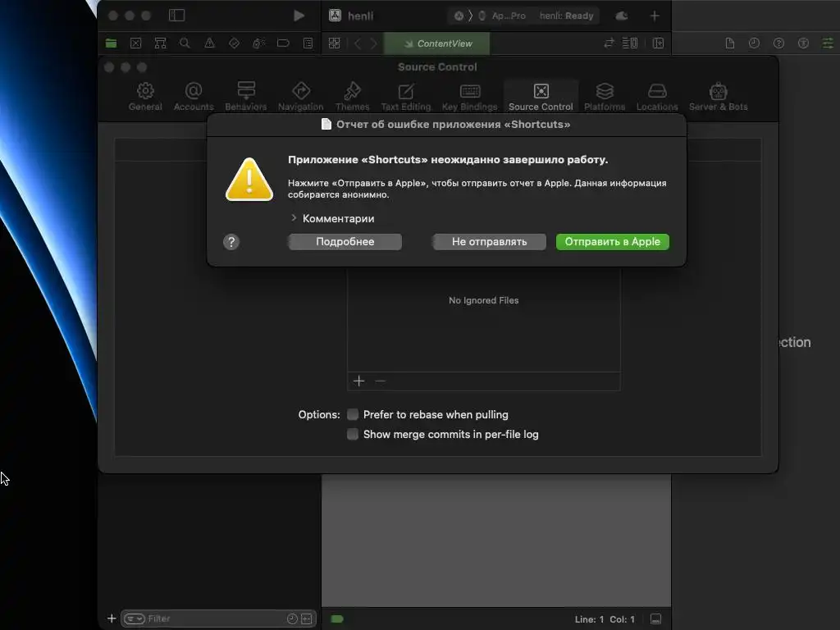Screen dimensions: 840x630
Task: Open the Debug navigator icon
Action: (x=258, y=43)
